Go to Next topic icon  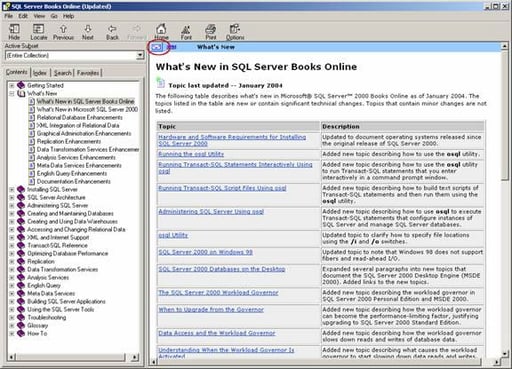coord(88,29)
